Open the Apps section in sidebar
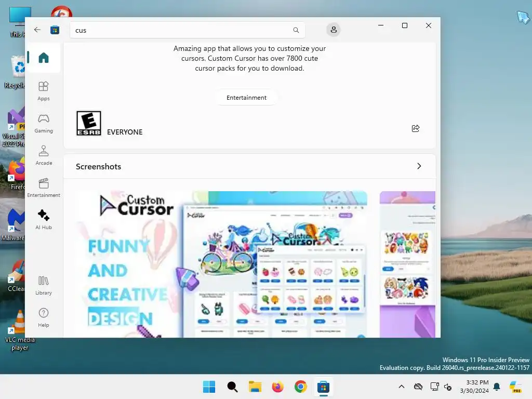 click(44, 91)
